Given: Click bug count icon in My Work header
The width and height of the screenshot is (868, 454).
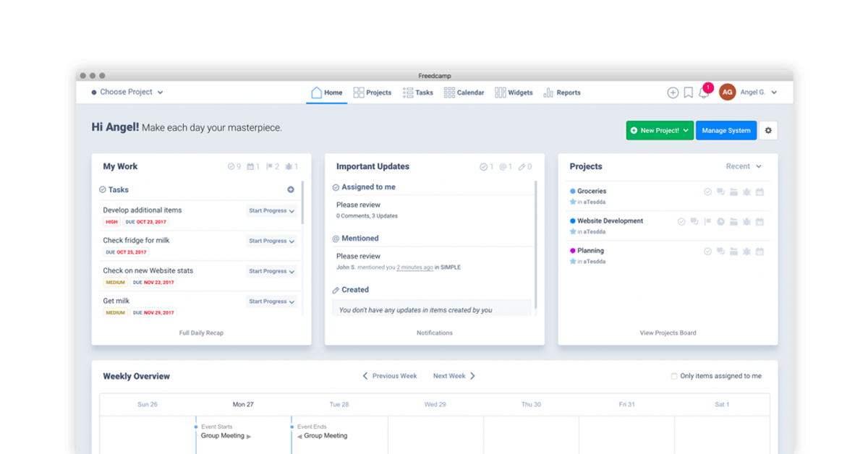Looking at the screenshot, I should tap(292, 166).
